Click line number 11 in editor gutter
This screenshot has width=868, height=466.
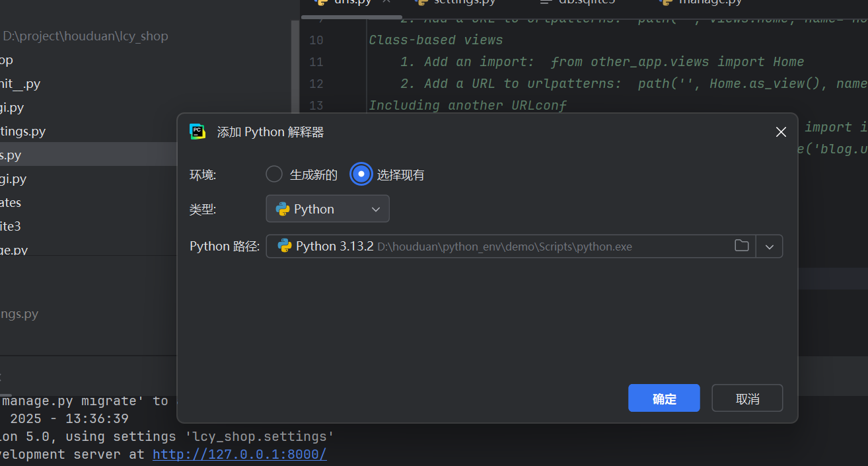316,62
